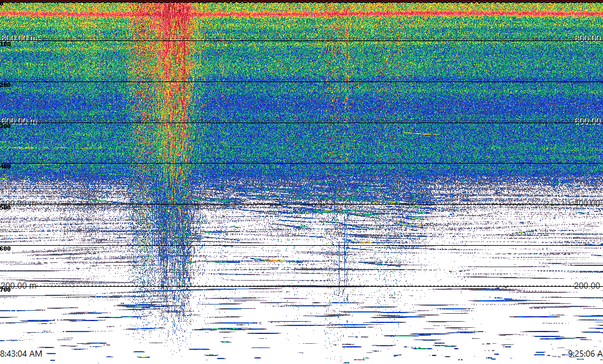Viewport: 603px width, 364px height.
Task: Click the 8:43:04 AM start timestamp
Action: [21, 354]
